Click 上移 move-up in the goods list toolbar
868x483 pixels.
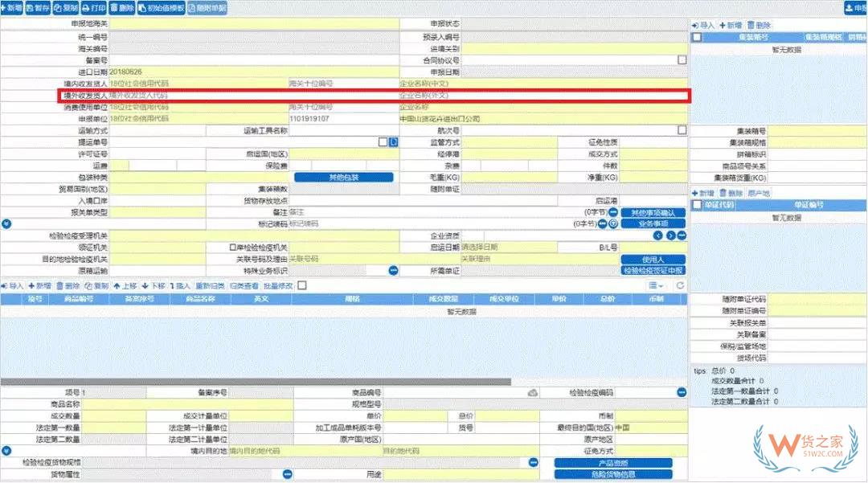click(125, 286)
